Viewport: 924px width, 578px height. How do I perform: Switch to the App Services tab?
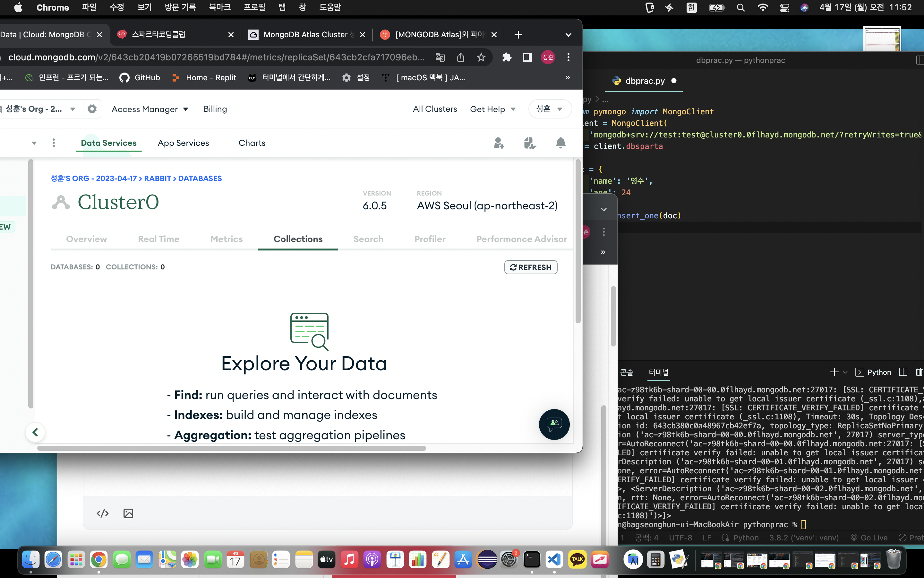pos(183,143)
